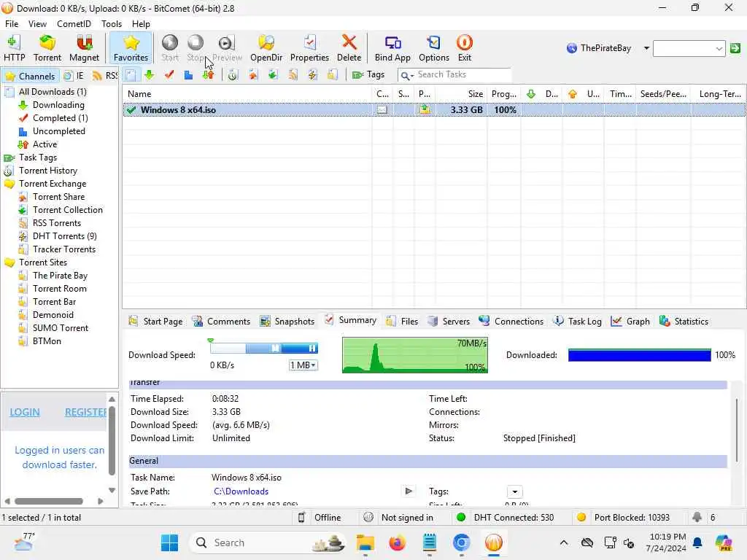The width and height of the screenshot is (747, 560).
Task: Click the summary panel vertical scrollbar
Action: click(737, 430)
